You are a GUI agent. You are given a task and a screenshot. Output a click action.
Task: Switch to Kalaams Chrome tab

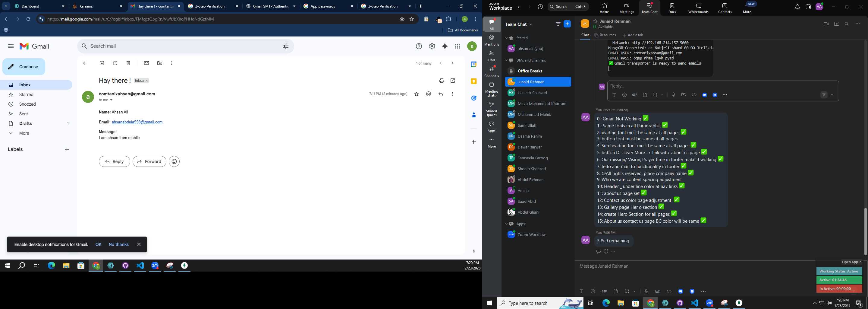[98, 6]
